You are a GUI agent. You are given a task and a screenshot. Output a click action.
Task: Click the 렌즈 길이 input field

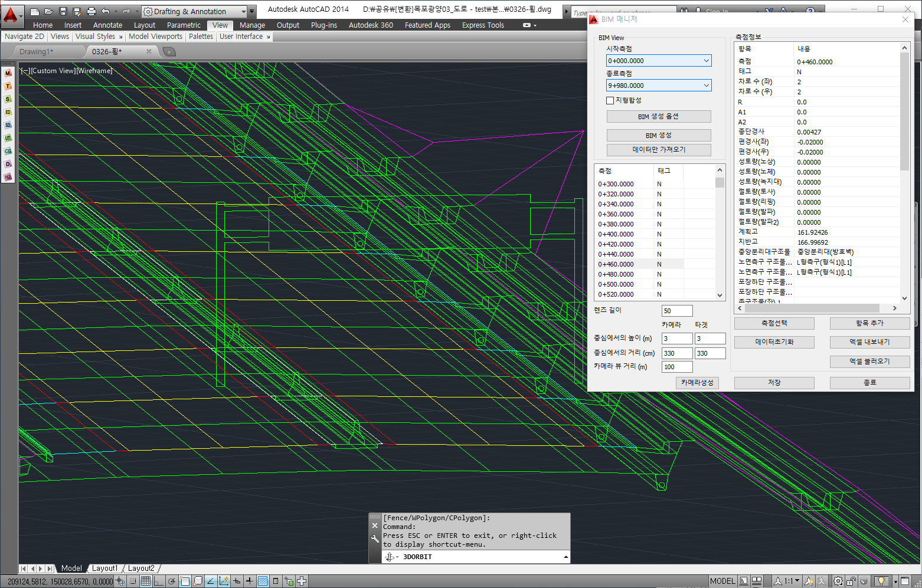[x=676, y=311]
